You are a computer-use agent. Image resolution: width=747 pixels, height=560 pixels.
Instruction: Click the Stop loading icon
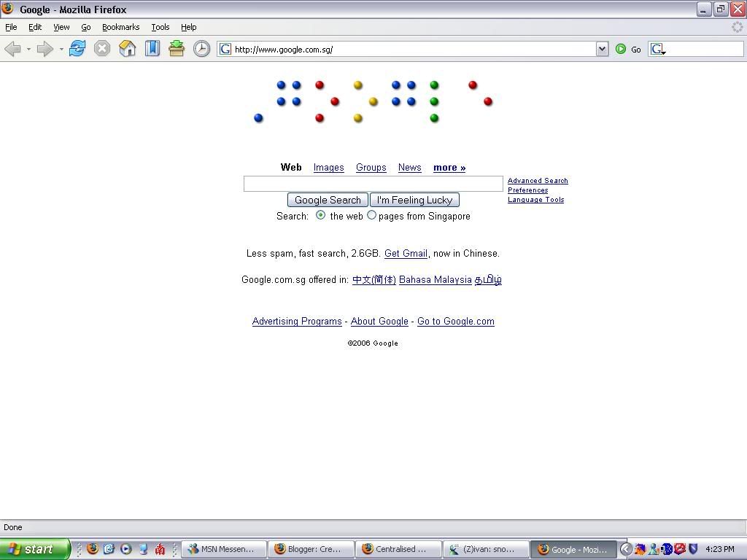click(x=101, y=49)
